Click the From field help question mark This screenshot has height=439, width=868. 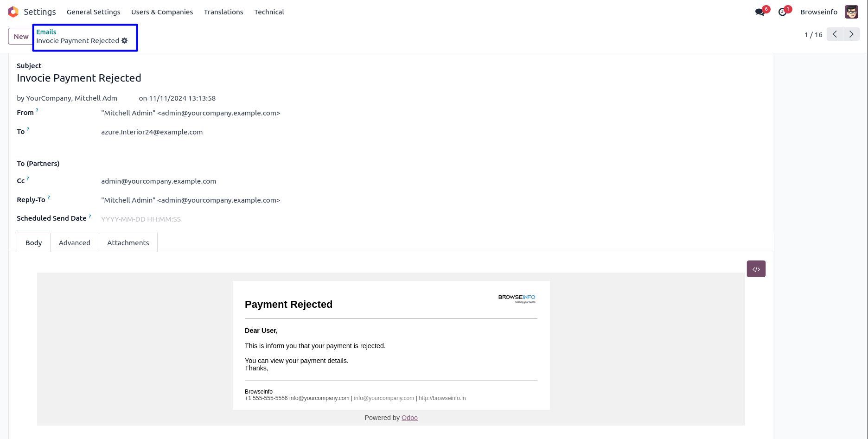coord(37,110)
